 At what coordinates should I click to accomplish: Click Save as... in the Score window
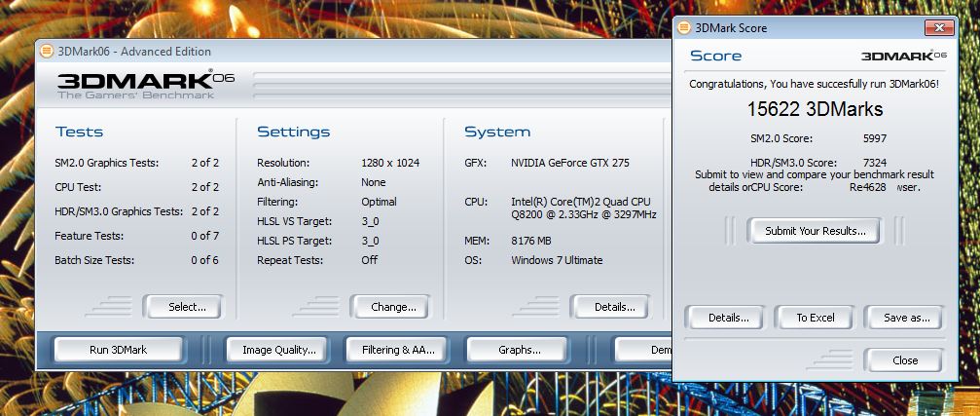click(x=904, y=318)
